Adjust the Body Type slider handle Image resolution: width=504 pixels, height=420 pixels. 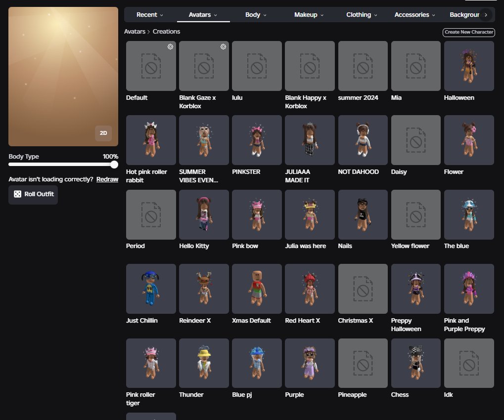click(114, 165)
